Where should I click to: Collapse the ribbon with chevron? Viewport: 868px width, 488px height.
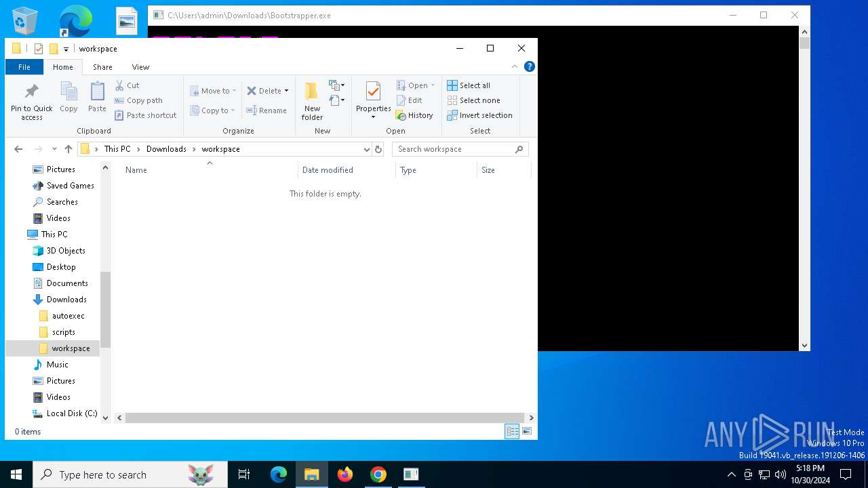[x=515, y=66]
